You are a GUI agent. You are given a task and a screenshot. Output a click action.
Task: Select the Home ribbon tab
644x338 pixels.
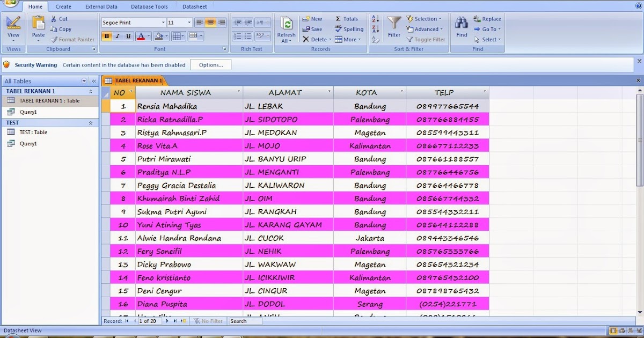(35, 6)
